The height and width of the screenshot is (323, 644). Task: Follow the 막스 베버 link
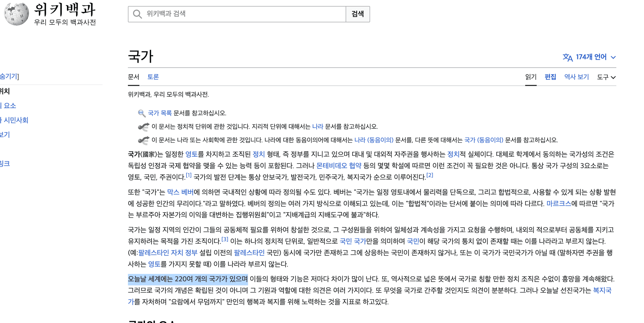coord(180,192)
